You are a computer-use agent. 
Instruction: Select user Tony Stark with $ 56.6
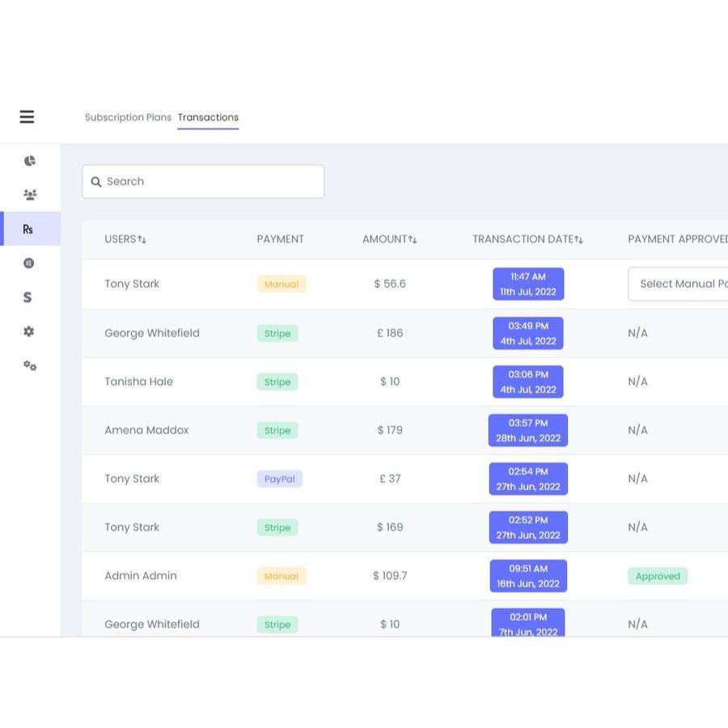pos(132,284)
